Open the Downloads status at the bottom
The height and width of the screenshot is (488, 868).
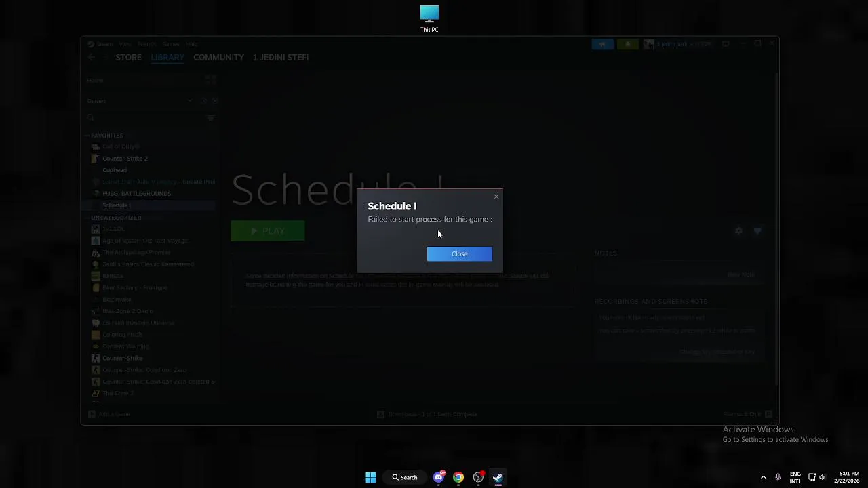[x=427, y=414]
